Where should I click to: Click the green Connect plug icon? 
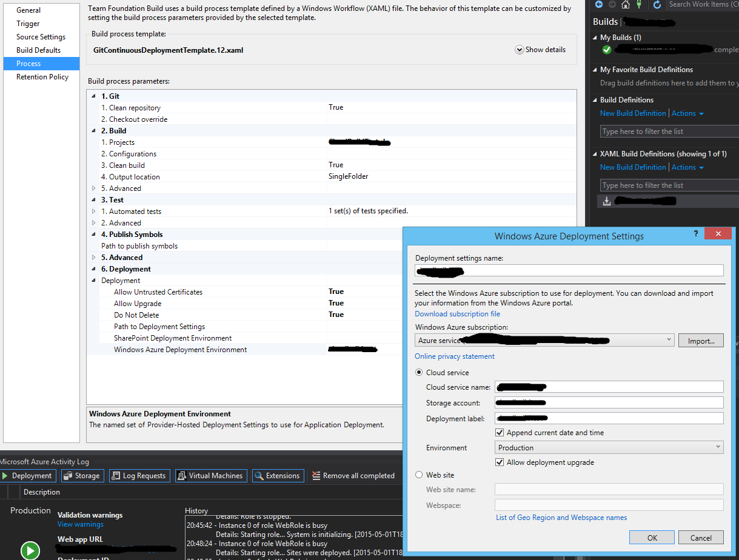pyautogui.click(x=638, y=4)
